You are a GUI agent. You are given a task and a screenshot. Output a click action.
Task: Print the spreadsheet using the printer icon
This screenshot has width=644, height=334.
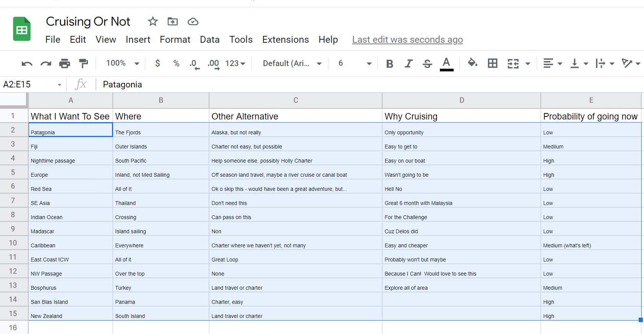click(x=65, y=63)
